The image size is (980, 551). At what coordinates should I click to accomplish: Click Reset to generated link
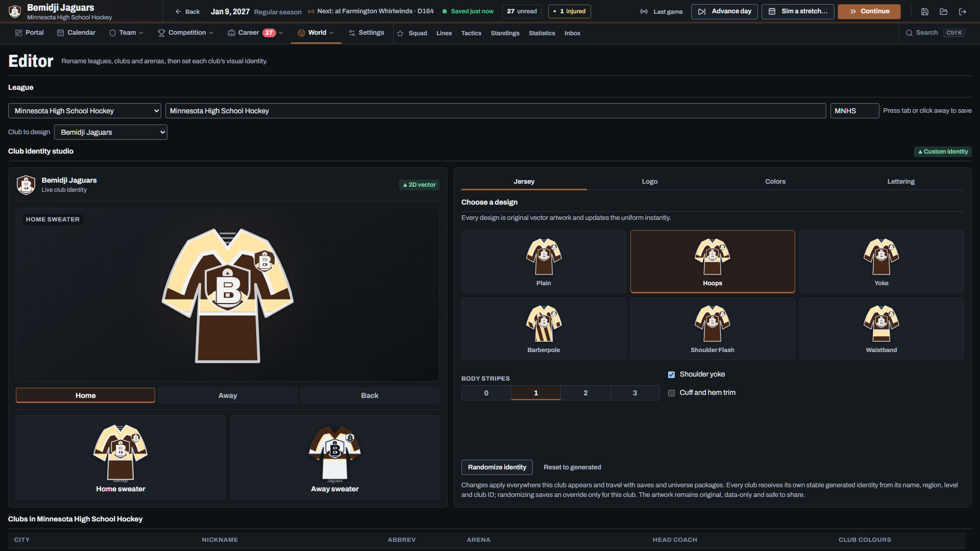[572, 467]
